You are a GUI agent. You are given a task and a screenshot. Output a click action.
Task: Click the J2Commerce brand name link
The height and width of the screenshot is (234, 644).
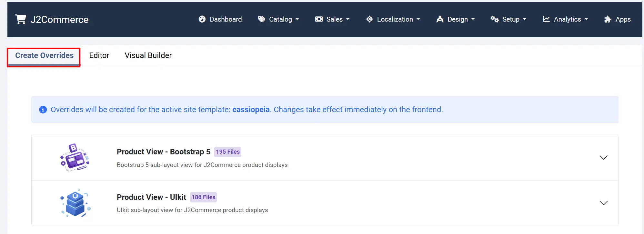tap(59, 20)
